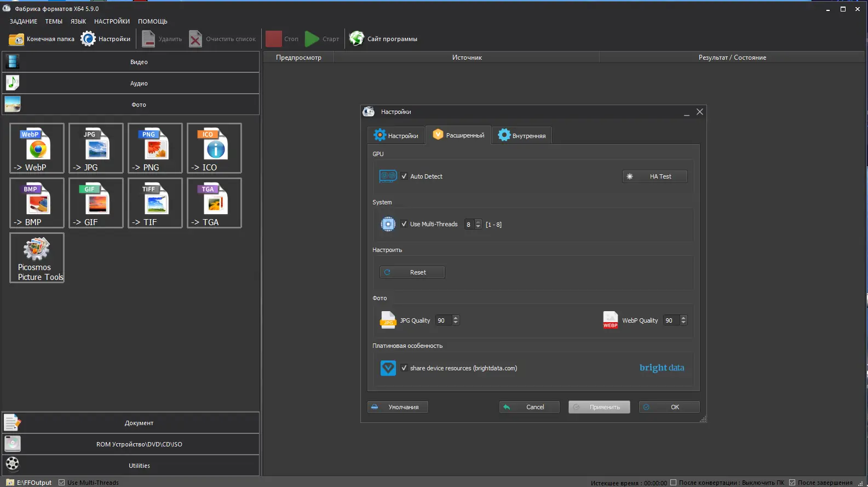Expand the ROM Устройство\DVD\CD\ISO panel

pos(131,444)
